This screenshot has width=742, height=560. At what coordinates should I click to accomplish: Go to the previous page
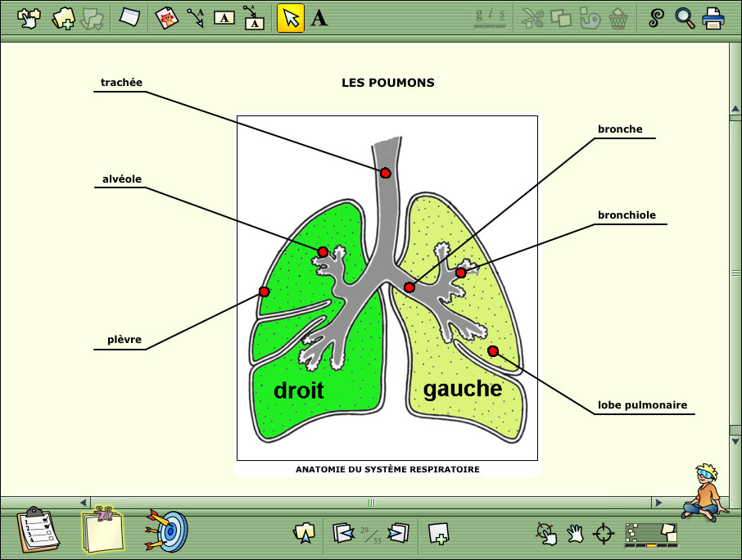pos(343,533)
